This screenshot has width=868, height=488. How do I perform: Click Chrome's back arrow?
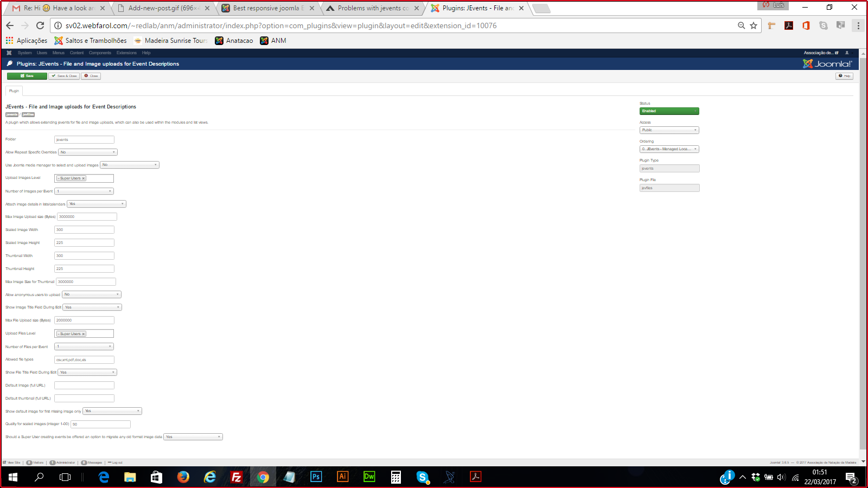pyautogui.click(x=10, y=25)
